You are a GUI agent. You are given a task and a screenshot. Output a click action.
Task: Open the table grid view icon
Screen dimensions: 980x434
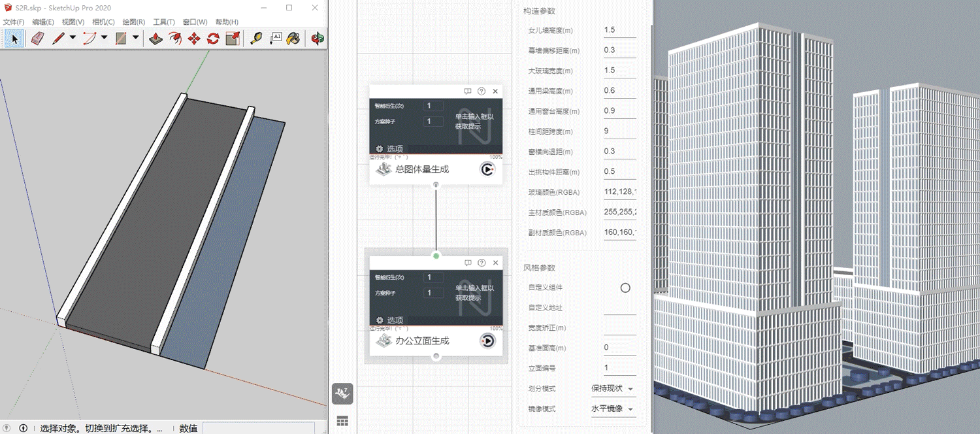(x=342, y=422)
